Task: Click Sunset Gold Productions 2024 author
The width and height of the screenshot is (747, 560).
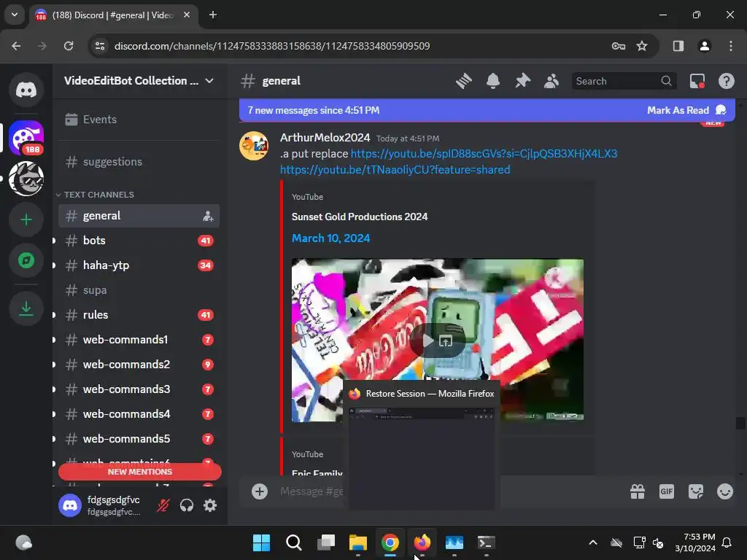Action: click(x=360, y=217)
